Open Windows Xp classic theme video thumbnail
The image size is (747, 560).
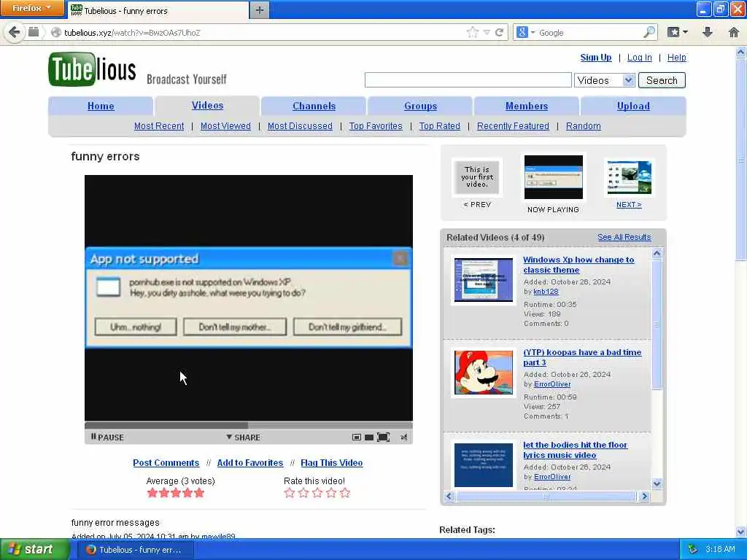click(x=484, y=279)
